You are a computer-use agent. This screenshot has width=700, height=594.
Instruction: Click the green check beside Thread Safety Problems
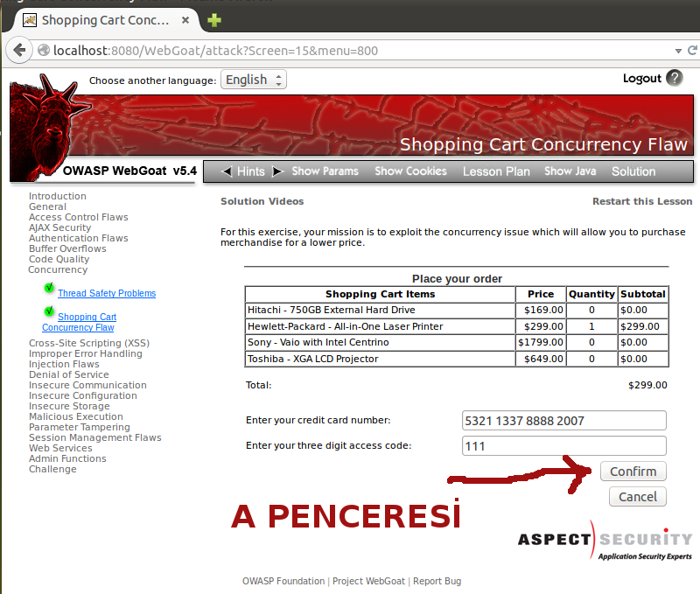pyautogui.click(x=49, y=288)
